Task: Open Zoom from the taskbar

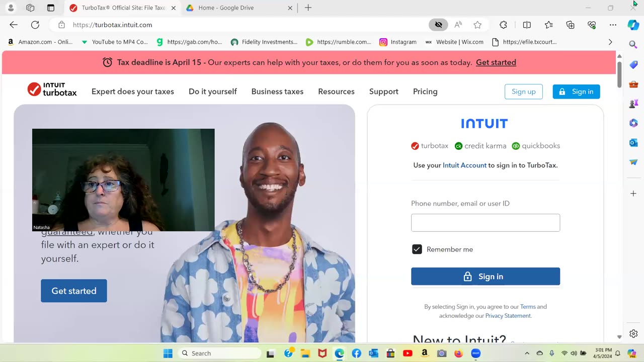Action: tap(476, 353)
